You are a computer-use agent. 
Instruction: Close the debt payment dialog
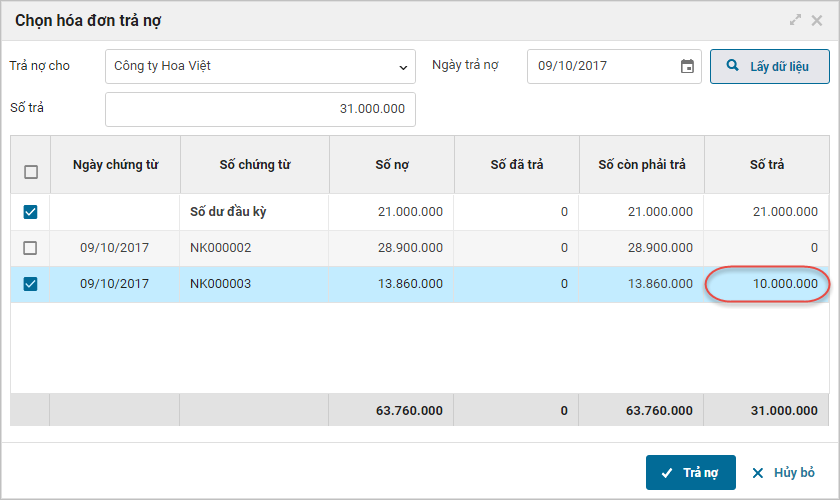point(817,20)
